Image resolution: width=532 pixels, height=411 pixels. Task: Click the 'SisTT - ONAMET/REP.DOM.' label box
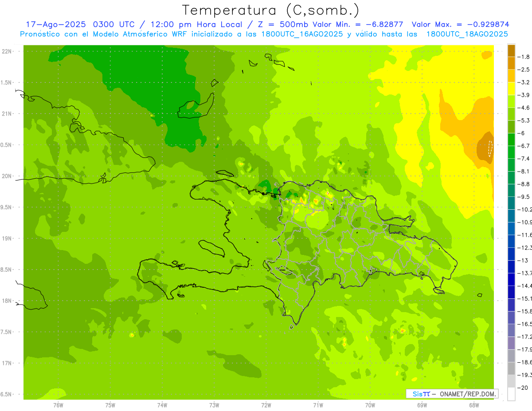pyautogui.click(x=452, y=393)
